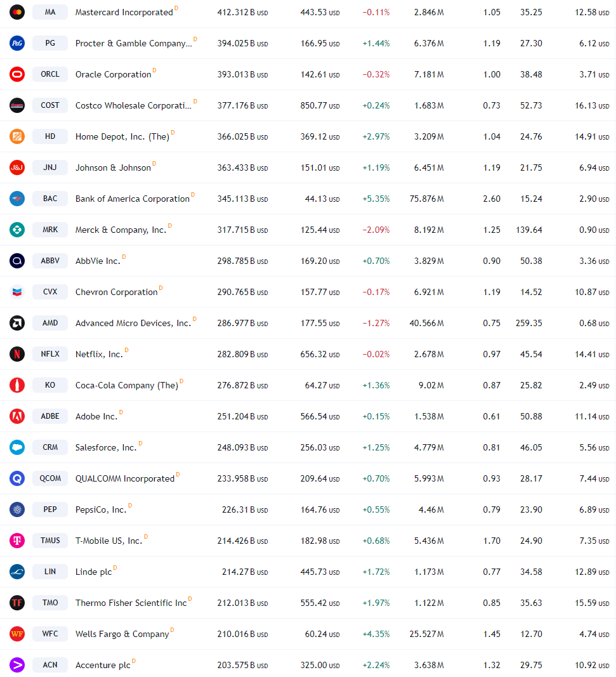616x677 pixels.
Task: Click Bank of America change +5.35%
Action: pos(376,199)
